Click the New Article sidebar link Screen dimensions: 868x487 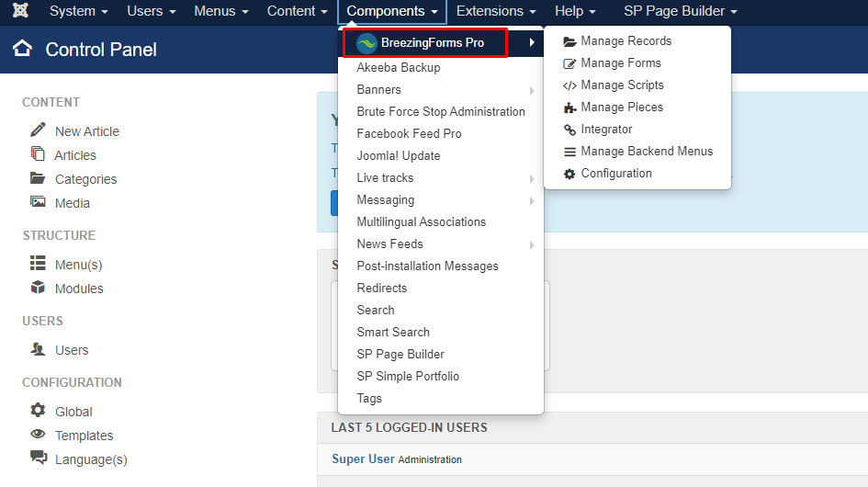coord(87,132)
